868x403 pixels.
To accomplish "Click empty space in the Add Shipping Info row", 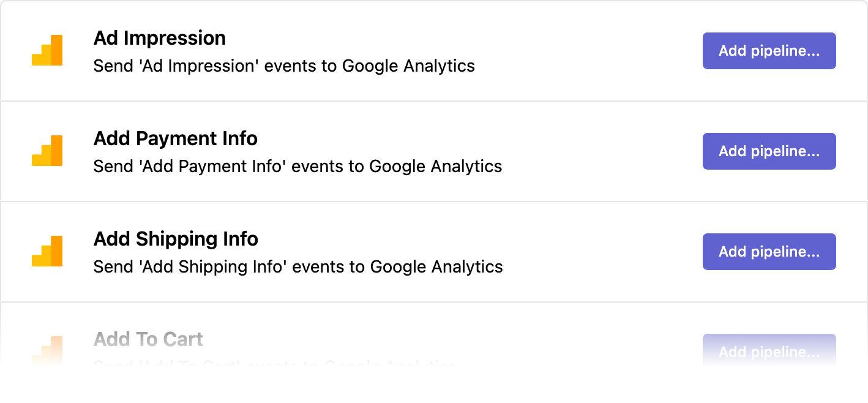I will (600, 252).
